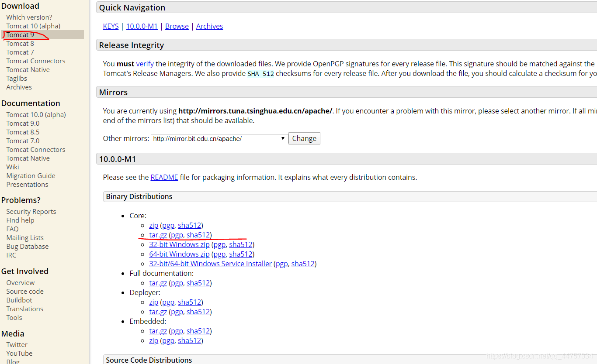597x364 pixels.
Task: Open the Tools sidebar link
Action: (x=14, y=318)
